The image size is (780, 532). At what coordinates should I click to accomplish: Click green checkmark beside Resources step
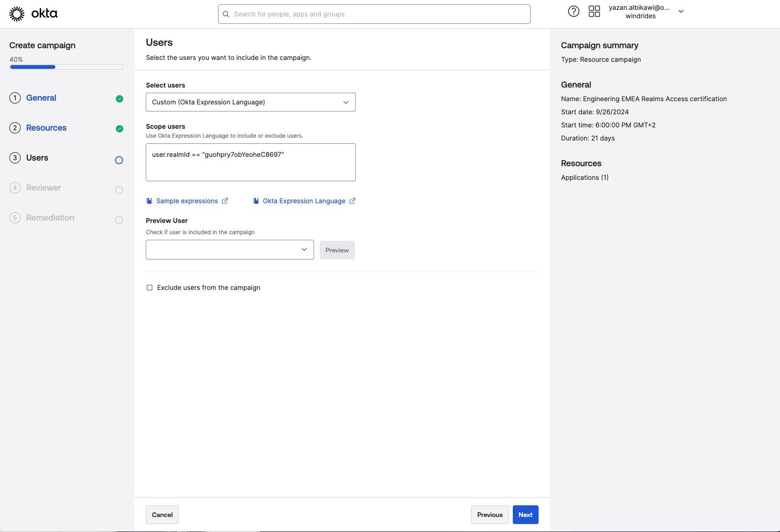(120, 129)
